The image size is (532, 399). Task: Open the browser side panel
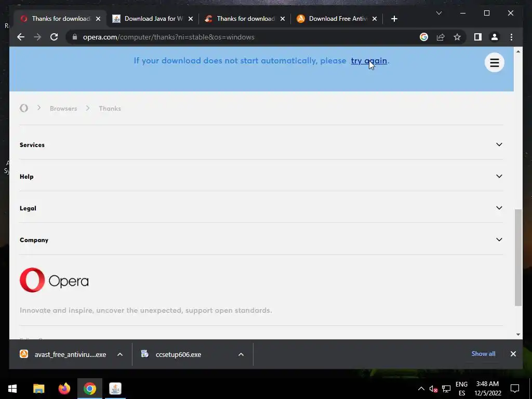pyautogui.click(x=478, y=37)
